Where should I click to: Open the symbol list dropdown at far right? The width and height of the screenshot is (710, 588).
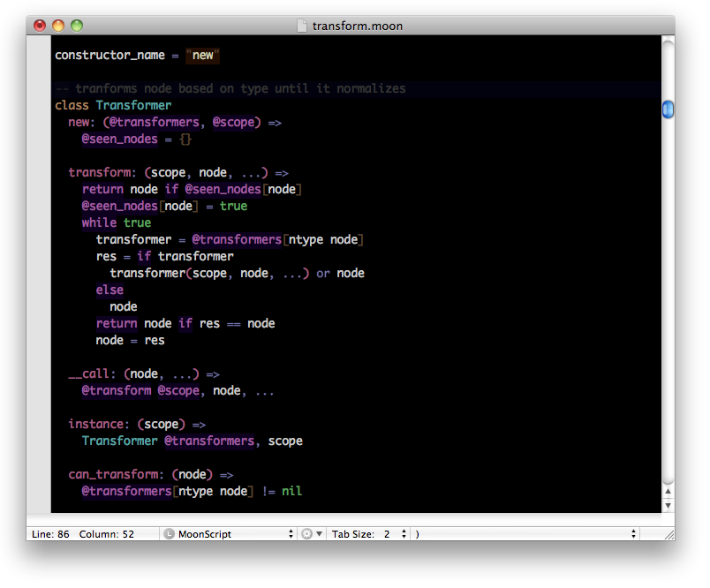click(x=633, y=533)
